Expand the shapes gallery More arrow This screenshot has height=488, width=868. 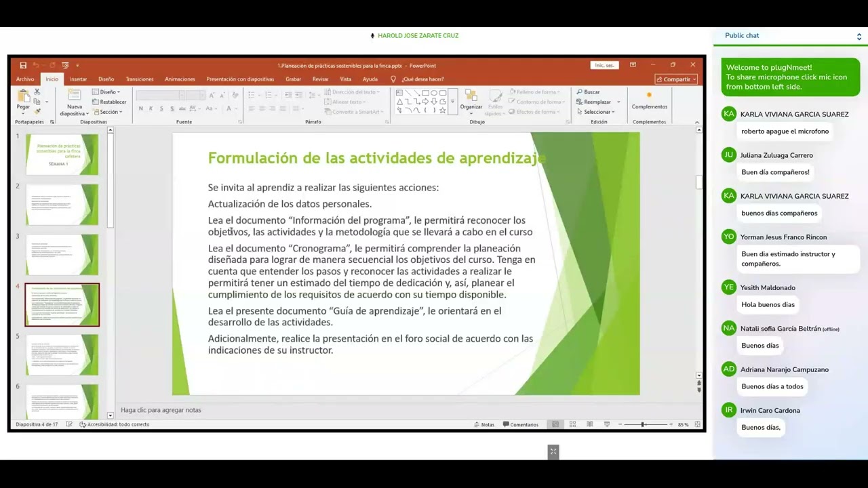(x=452, y=102)
